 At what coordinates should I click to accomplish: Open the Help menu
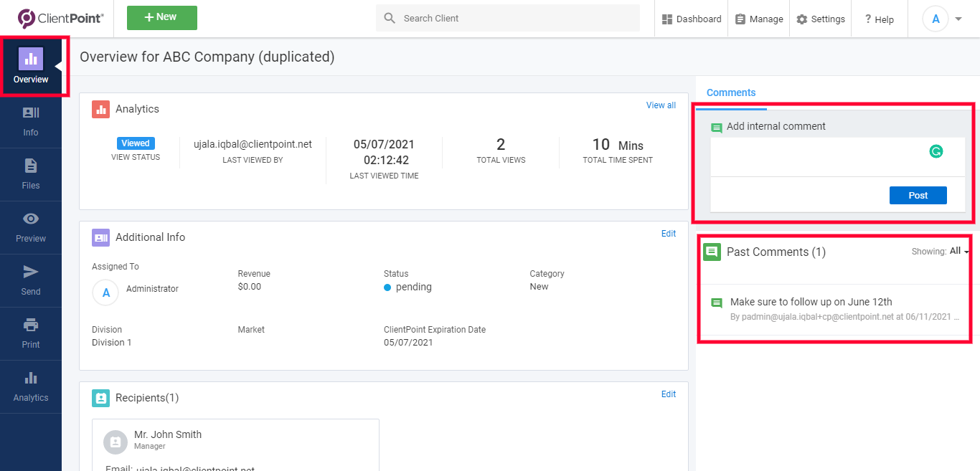(x=879, y=19)
